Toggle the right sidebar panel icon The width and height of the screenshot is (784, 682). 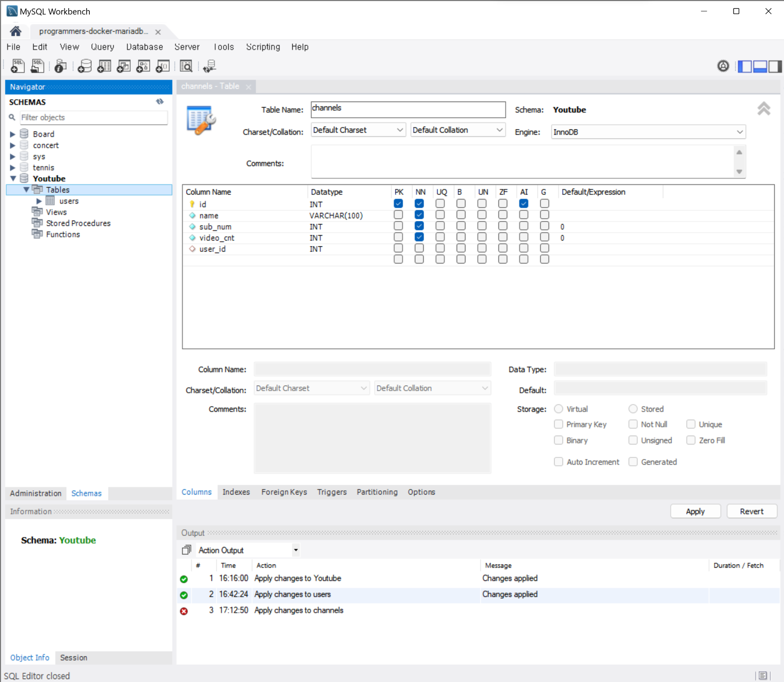tap(775, 66)
